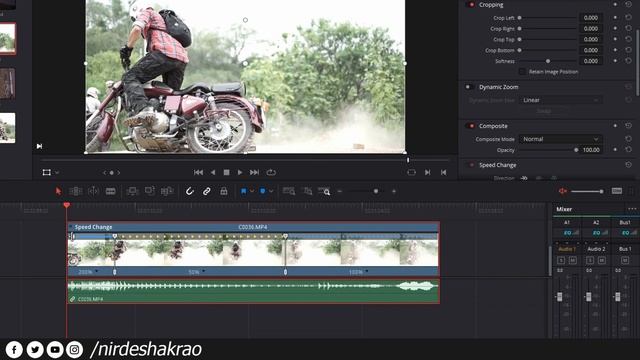Viewport: 640px width, 360px height.
Task: Add keyframe for Crop Right
Action: 615,29
